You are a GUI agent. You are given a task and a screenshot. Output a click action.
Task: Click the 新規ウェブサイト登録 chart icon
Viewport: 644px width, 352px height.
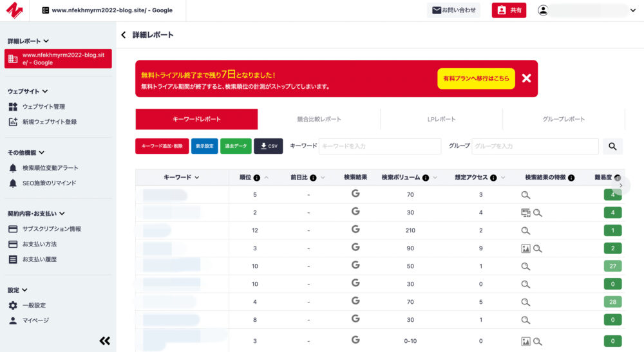(x=13, y=122)
